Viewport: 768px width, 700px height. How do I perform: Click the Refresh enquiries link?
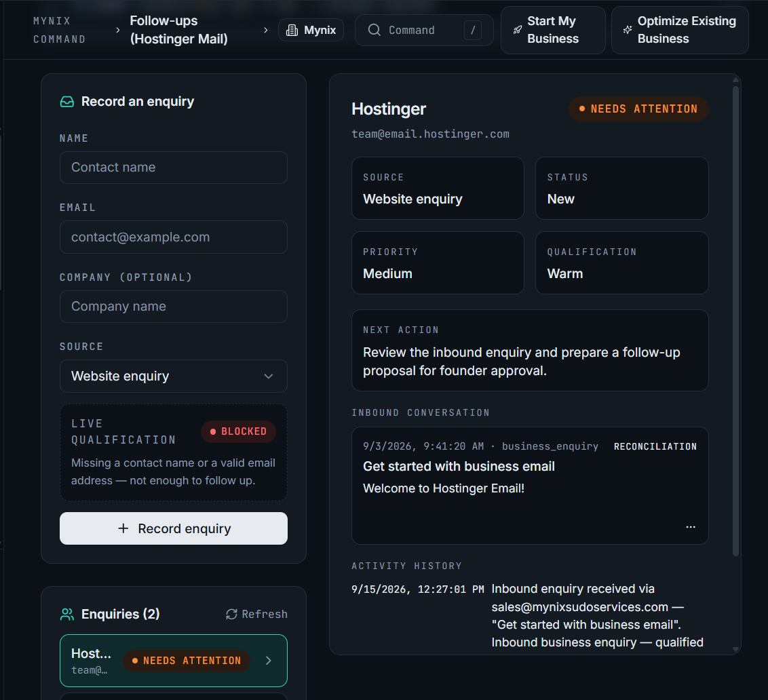[256, 615]
